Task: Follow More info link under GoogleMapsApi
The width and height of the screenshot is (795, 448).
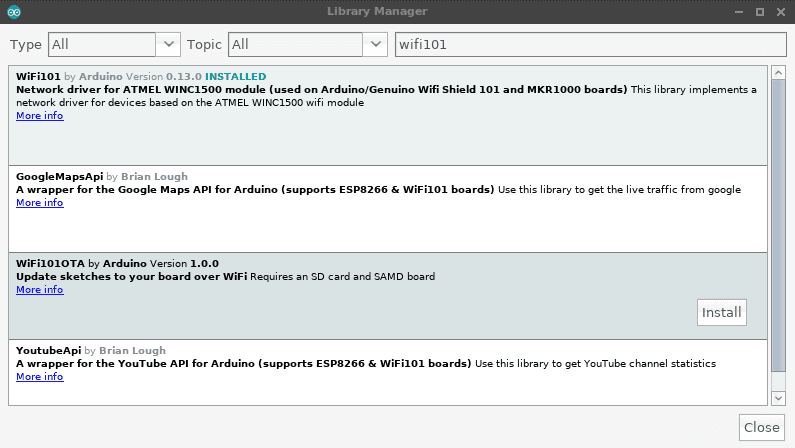Action: (x=39, y=203)
